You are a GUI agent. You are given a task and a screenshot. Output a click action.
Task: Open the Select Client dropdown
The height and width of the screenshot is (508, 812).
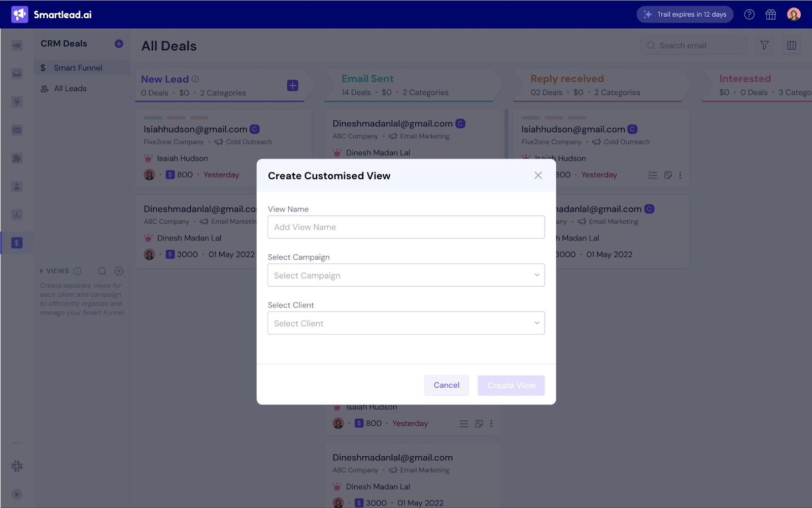[x=406, y=323]
